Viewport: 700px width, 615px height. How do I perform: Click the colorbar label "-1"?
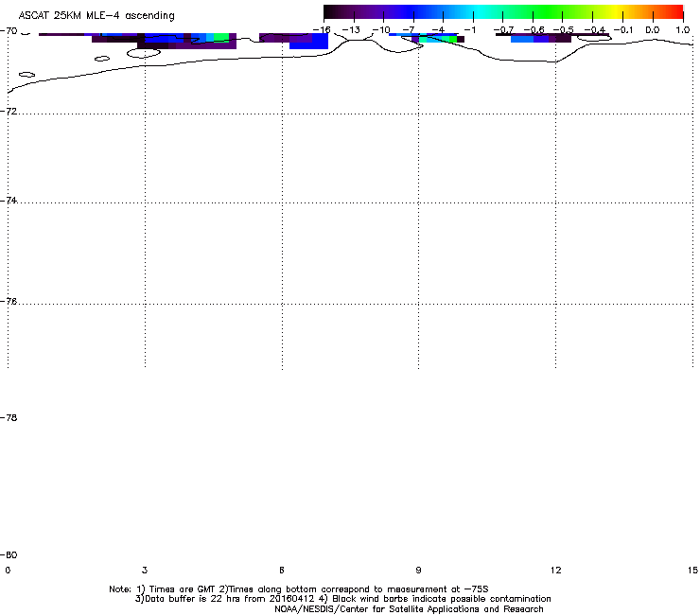click(470, 30)
